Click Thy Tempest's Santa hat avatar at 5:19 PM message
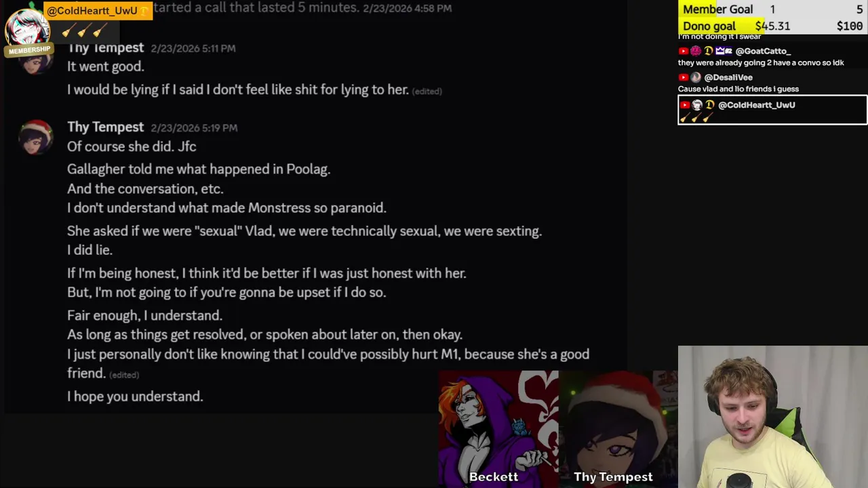The image size is (868, 488). click(35, 138)
